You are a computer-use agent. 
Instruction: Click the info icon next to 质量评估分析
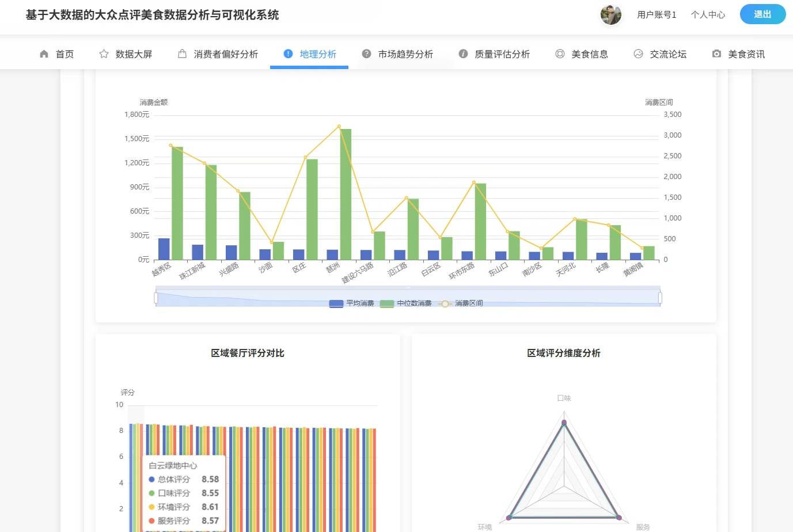(462, 54)
